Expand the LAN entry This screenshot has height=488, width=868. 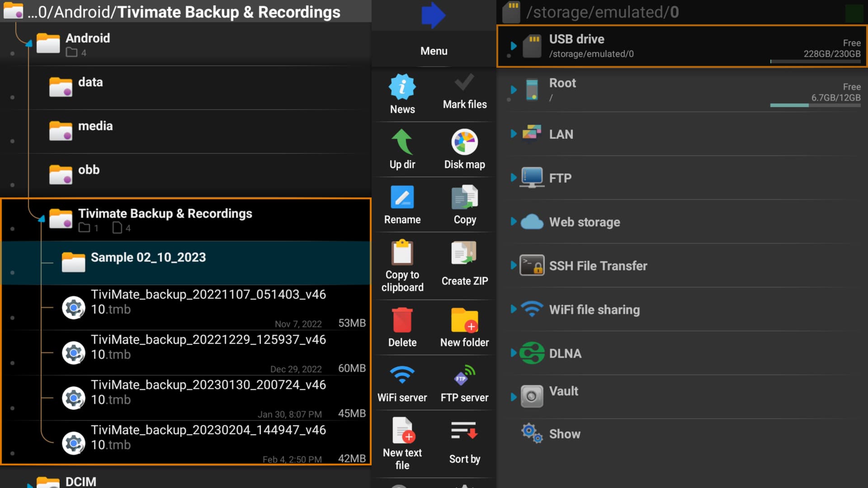click(x=514, y=134)
